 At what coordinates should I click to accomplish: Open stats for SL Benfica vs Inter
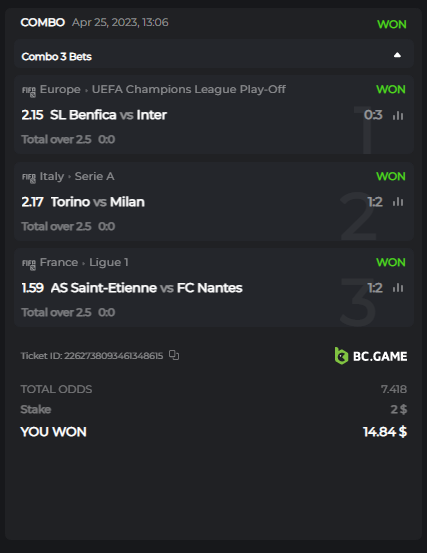pyautogui.click(x=398, y=115)
